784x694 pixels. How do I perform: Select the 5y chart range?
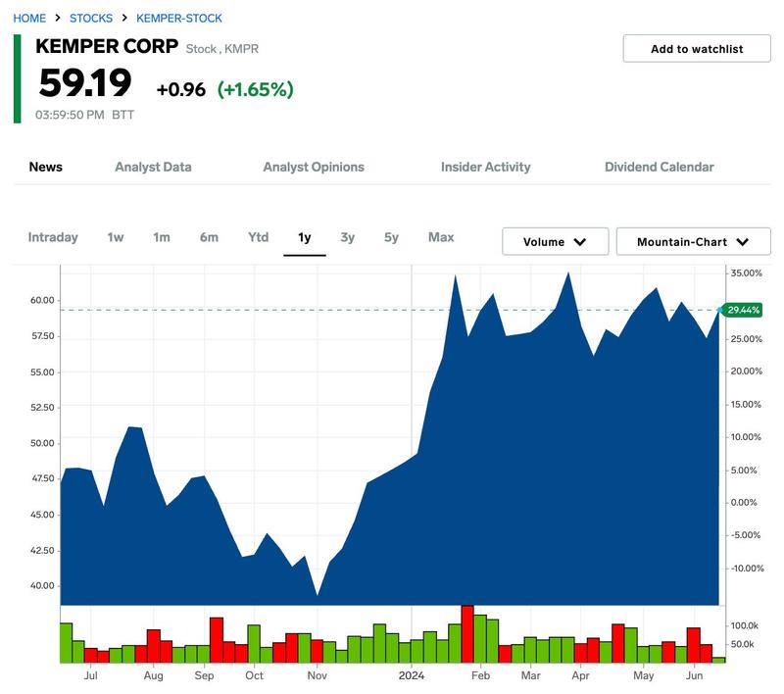coord(391,237)
